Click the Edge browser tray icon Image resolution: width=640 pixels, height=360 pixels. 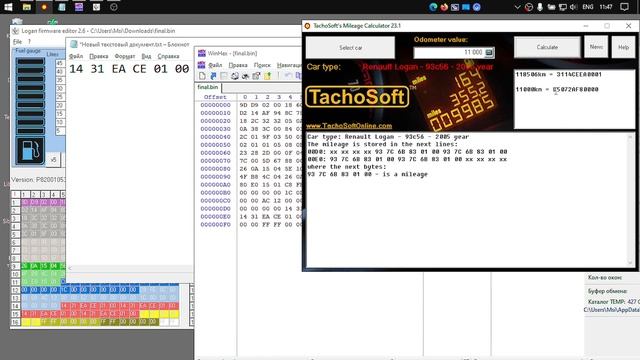point(433,7)
